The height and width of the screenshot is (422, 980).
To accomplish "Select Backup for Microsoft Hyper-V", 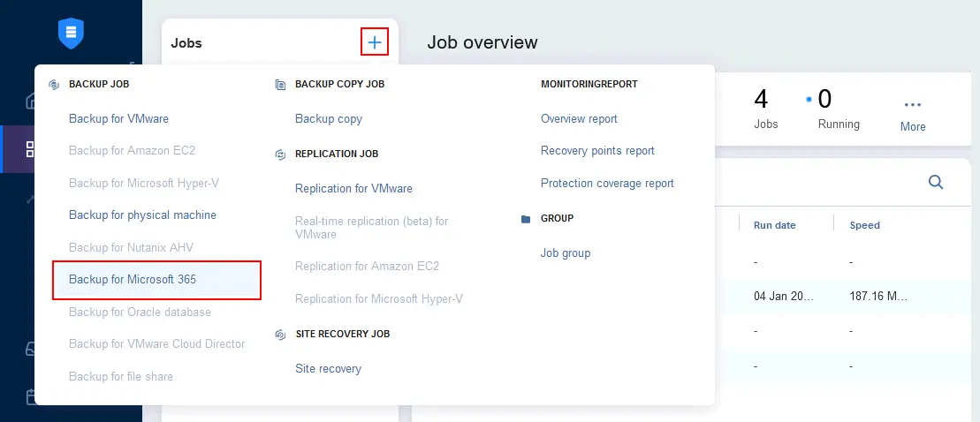I will coord(144,183).
